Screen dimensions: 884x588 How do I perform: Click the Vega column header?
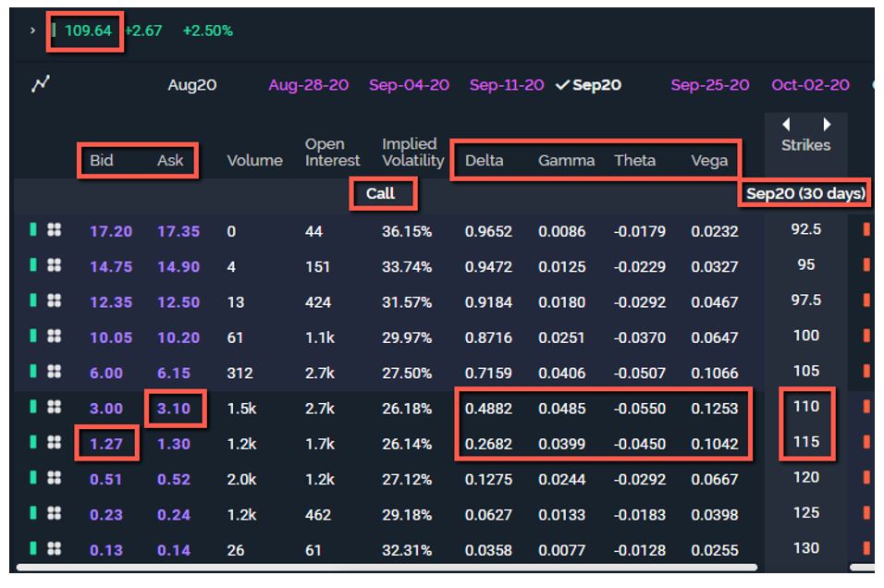click(709, 161)
